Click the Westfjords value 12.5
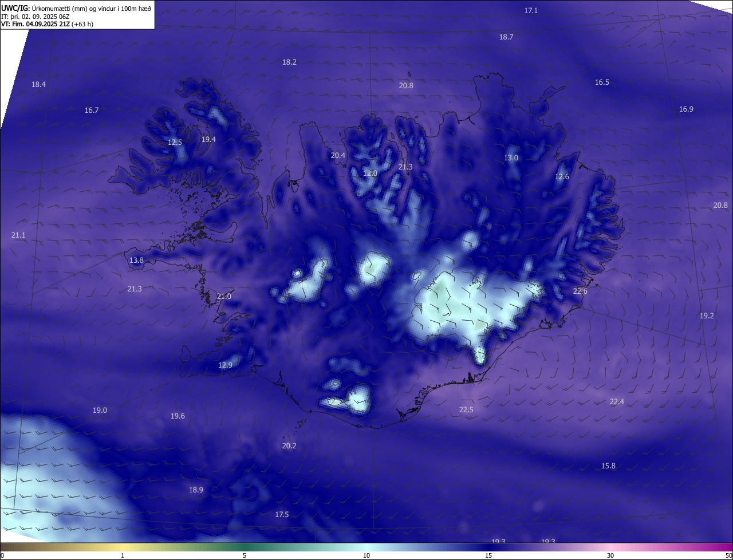 175,142
